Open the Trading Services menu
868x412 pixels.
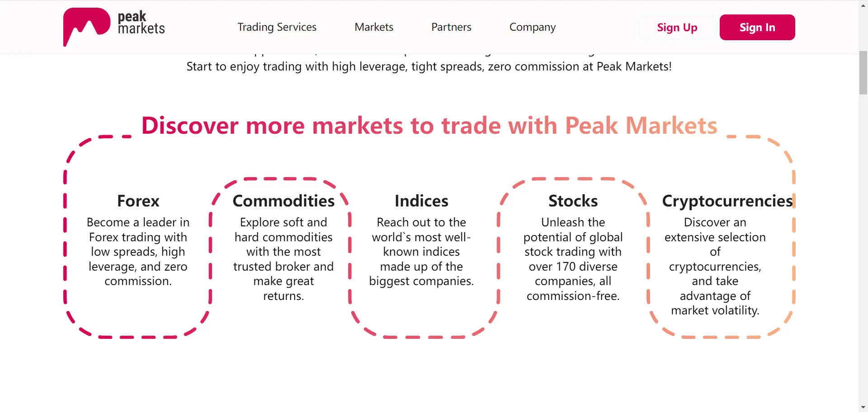[x=277, y=27]
